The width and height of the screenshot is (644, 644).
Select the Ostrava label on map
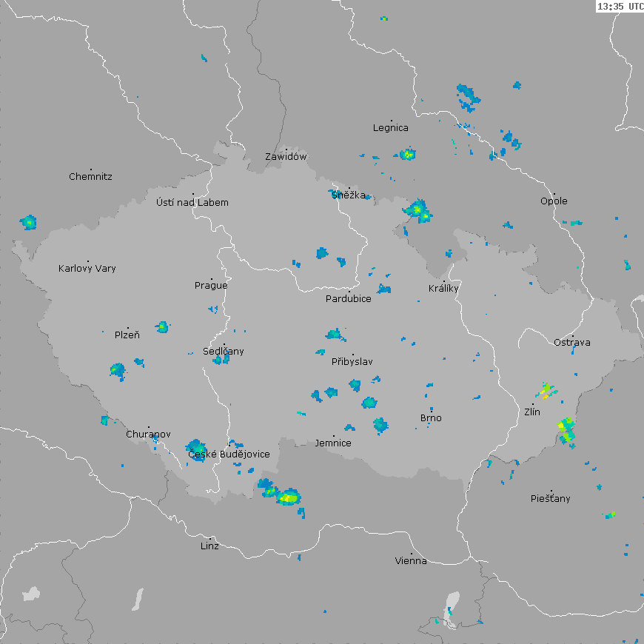572,343
